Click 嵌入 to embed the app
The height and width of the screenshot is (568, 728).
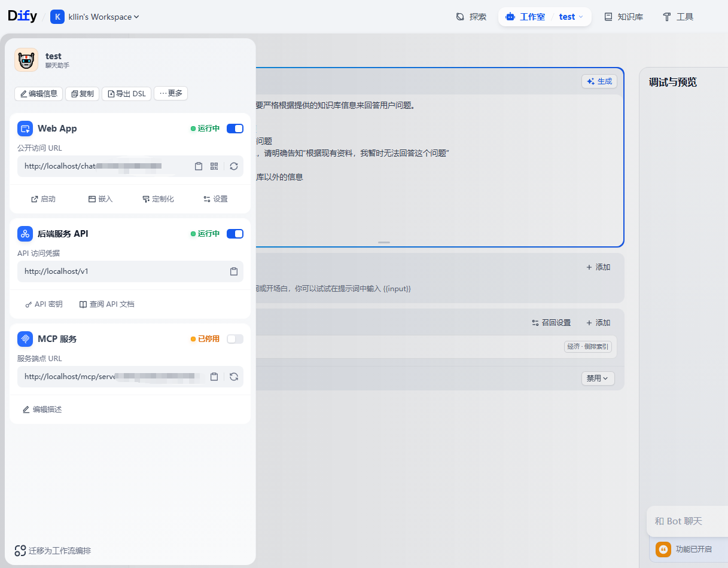100,199
